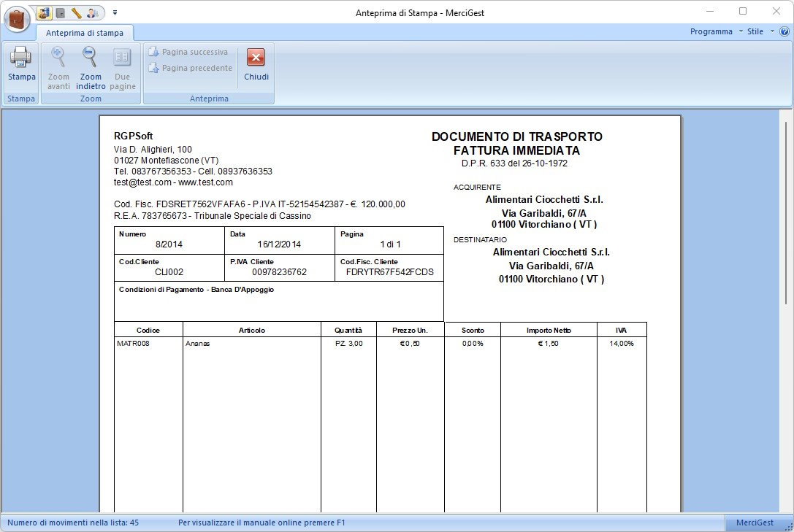This screenshot has height=532, width=794.
Task: Click the 'FATTURA IMMEDIATA' heading
Action: (x=516, y=151)
